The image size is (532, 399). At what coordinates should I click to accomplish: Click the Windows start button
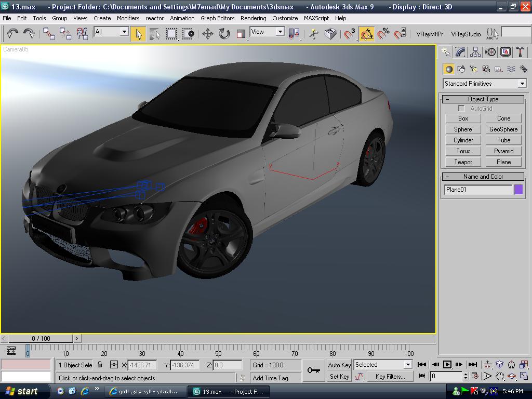pos(22,392)
